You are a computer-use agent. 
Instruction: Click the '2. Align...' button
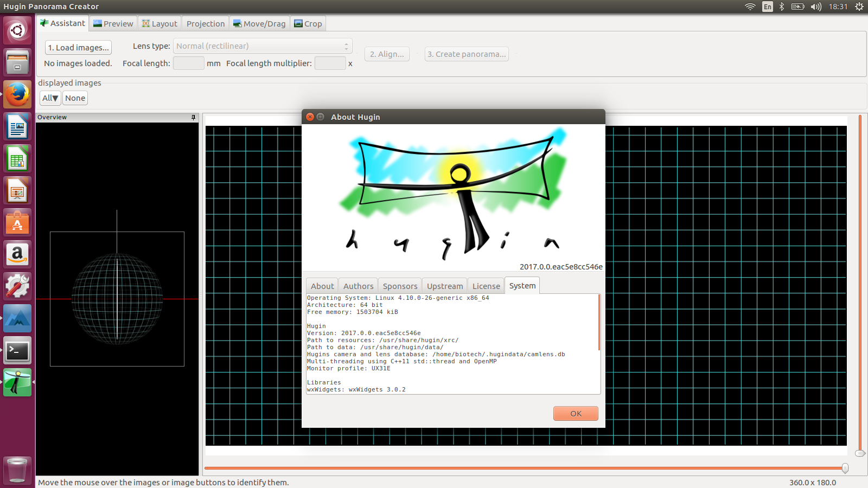[387, 54]
